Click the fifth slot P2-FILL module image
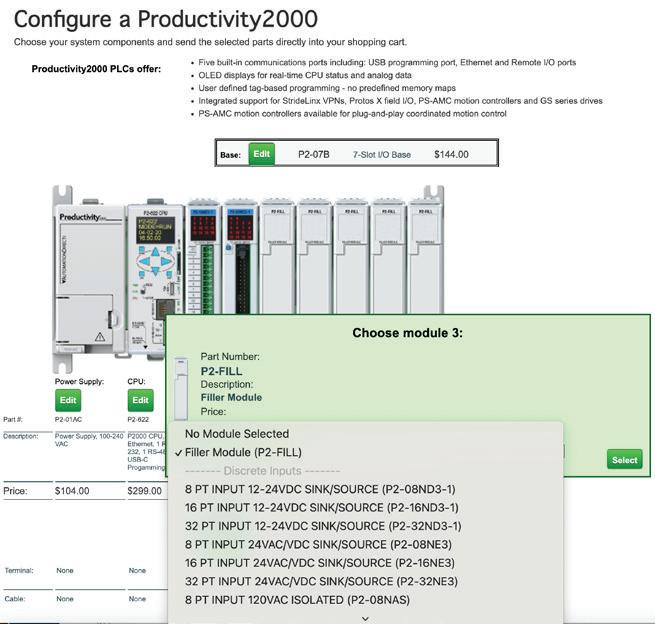This screenshot has height=624, width=655. point(351,257)
